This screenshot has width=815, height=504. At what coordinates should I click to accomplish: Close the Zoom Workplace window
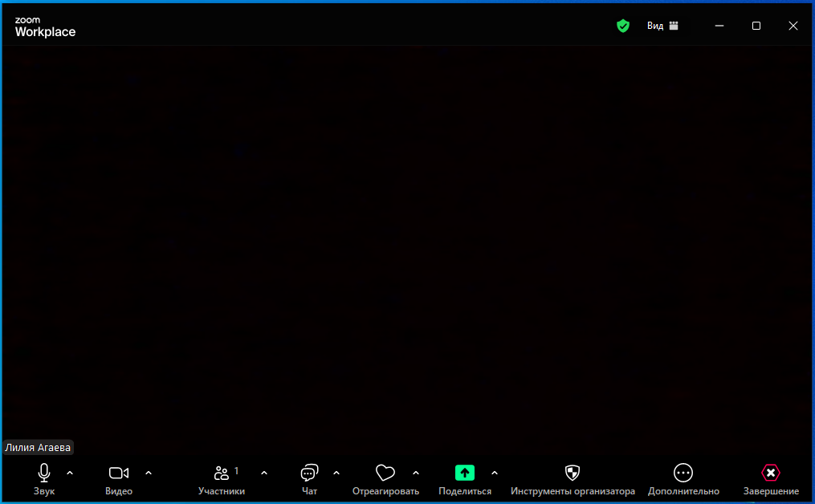coord(793,26)
